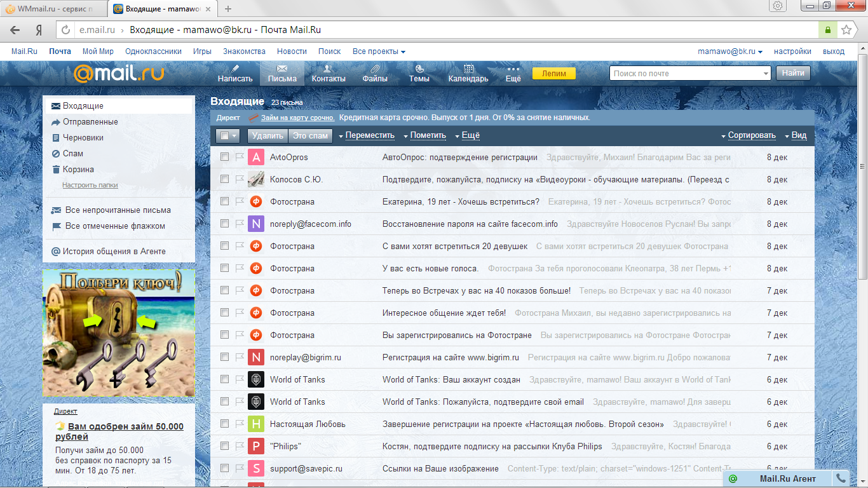The width and height of the screenshot is (868, 488).
Task: Switch to the WMmail.ru browser tab
Action: coord(54,8)
